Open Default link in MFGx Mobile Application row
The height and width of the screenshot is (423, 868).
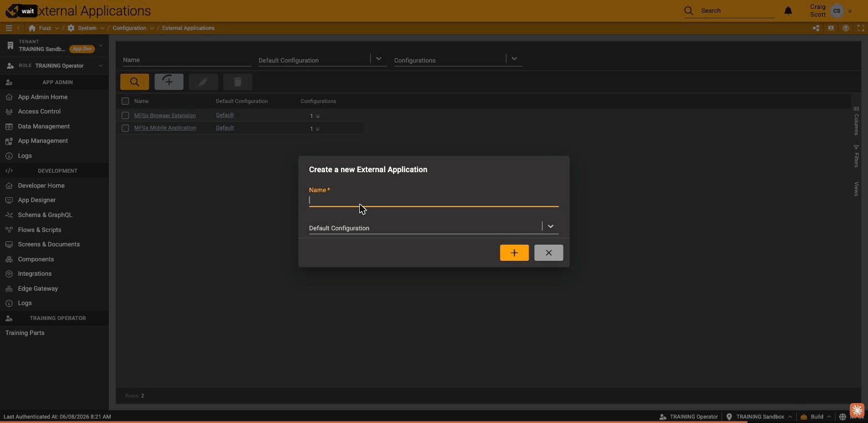(x=225, y=128)
